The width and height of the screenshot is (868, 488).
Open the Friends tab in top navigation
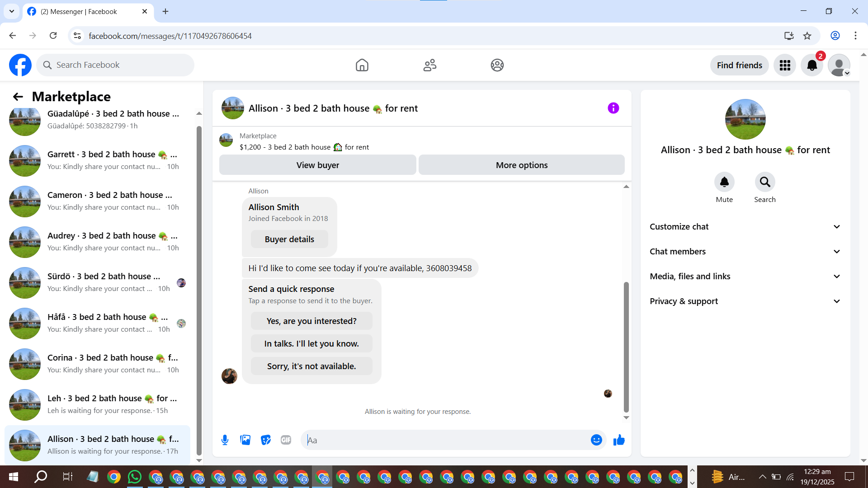429,66
